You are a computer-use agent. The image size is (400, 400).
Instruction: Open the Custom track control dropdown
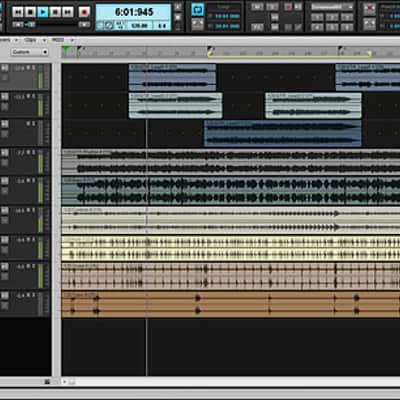click(x=30, y=52)
